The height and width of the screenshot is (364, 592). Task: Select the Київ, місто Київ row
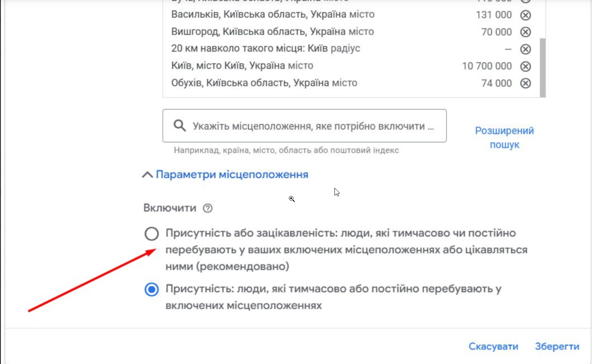pos(242,66)
